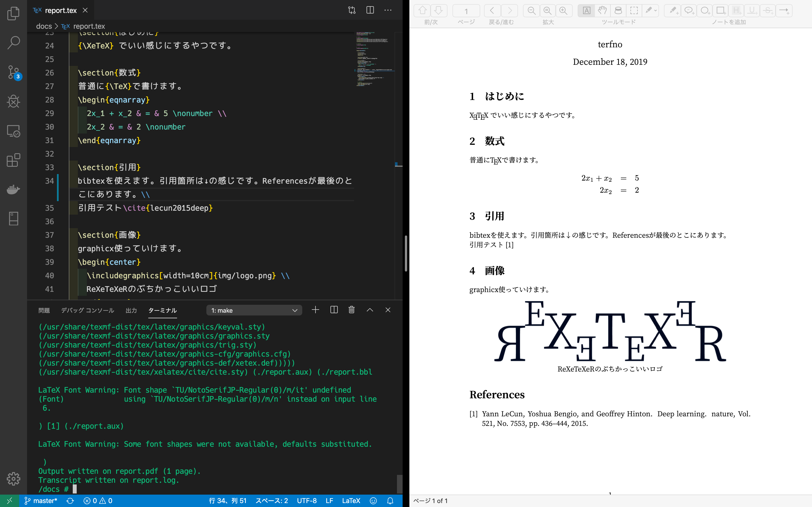Kill terminal with the trash icon

click(x=351, y=310)
